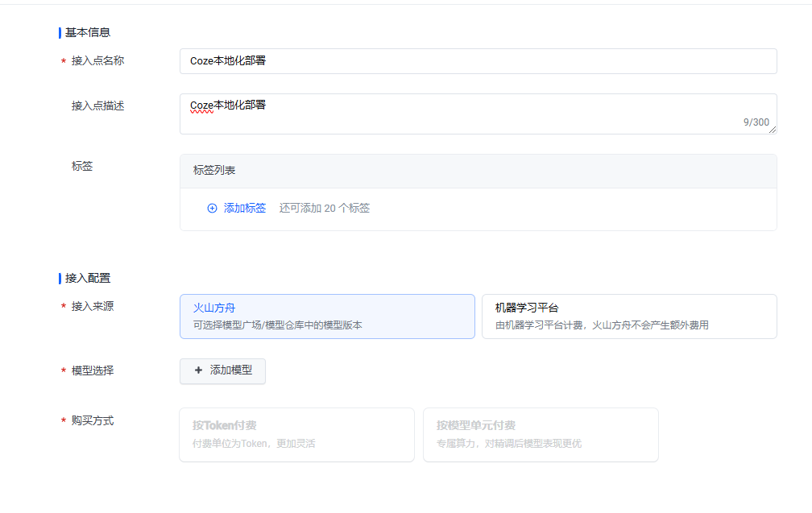This screenshot has height=513, width=812.
Task: Focus the 接入点名称 text input
Action: point(478,61)
